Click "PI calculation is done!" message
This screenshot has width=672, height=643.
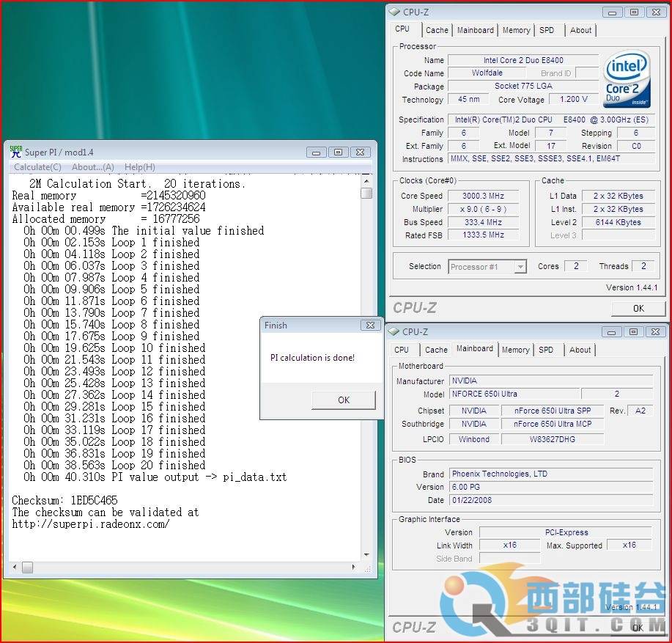(x=312, y=358)
